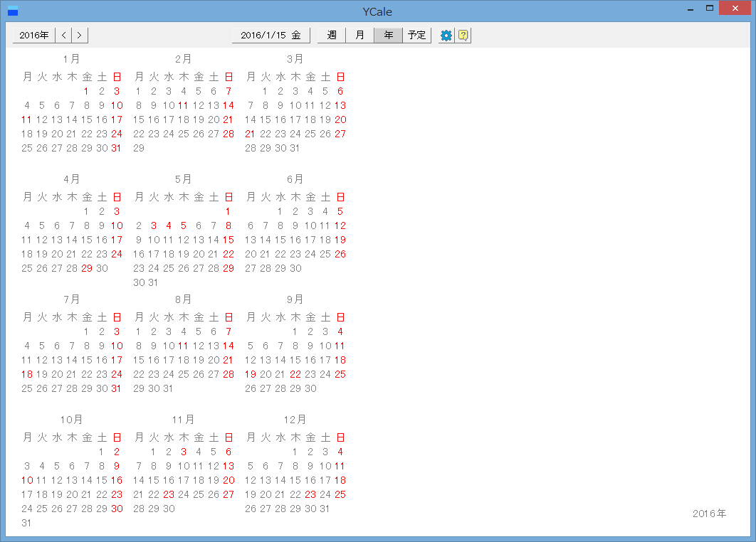Select July 18 holiday date
The height and width of the screenshot is (542, 756).
coord(27,374)
